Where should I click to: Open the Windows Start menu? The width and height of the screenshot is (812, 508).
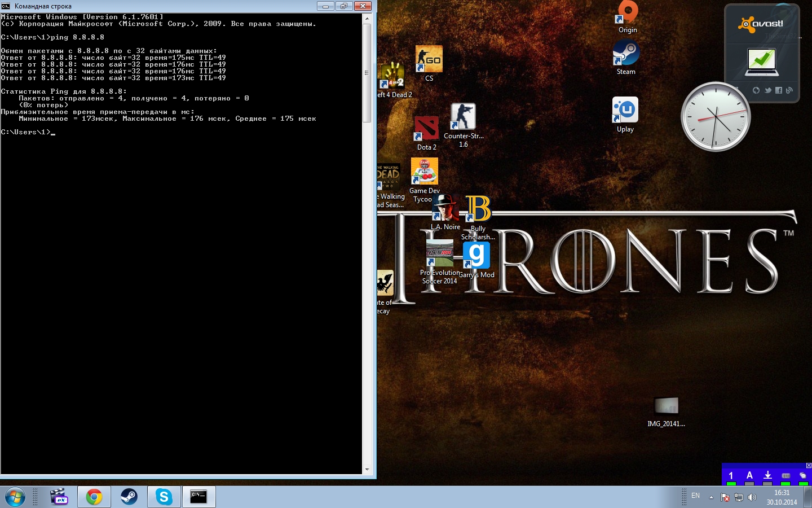click(15, 497)
